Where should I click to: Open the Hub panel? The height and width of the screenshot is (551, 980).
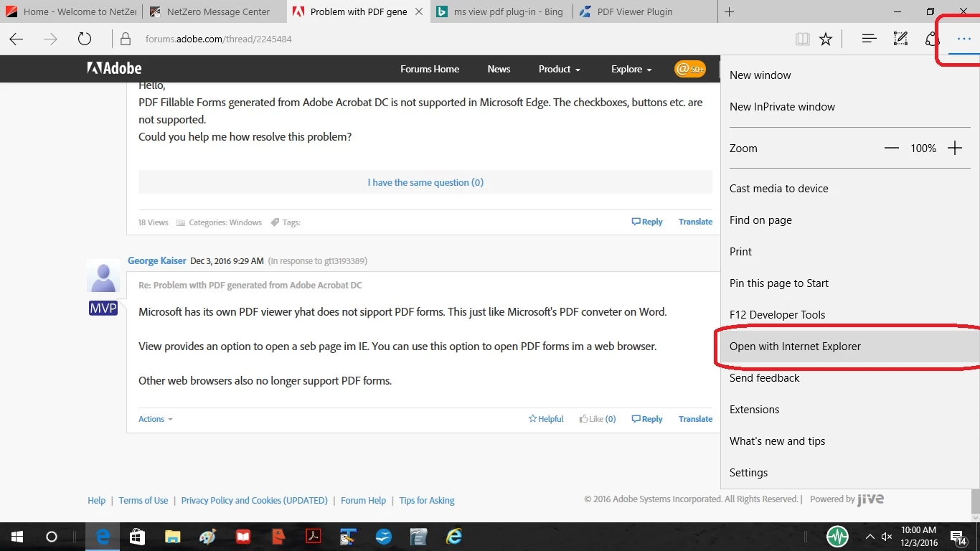coord(870,39)
